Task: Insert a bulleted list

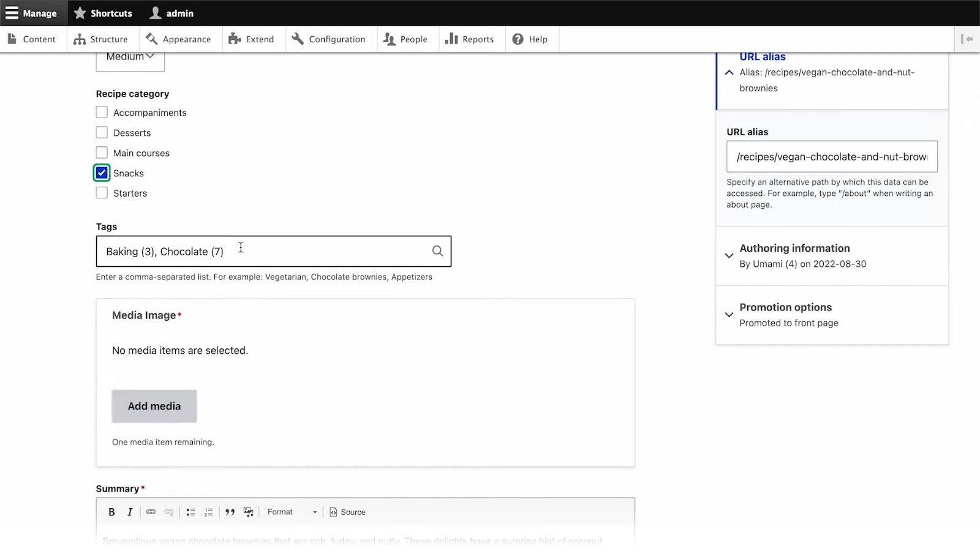Action: (x=190, y=512)
